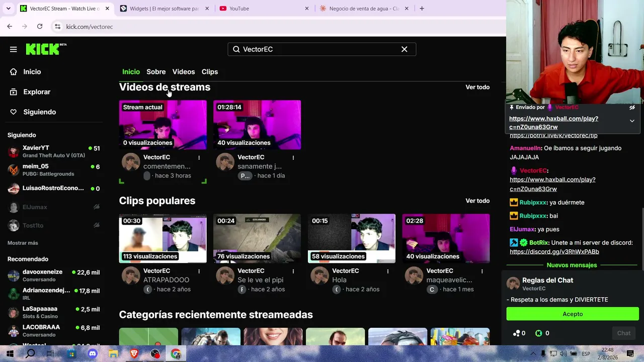Open Discord from the taskbar
The height and width of the screenshot is (362, 644).
tap(93, 354)
